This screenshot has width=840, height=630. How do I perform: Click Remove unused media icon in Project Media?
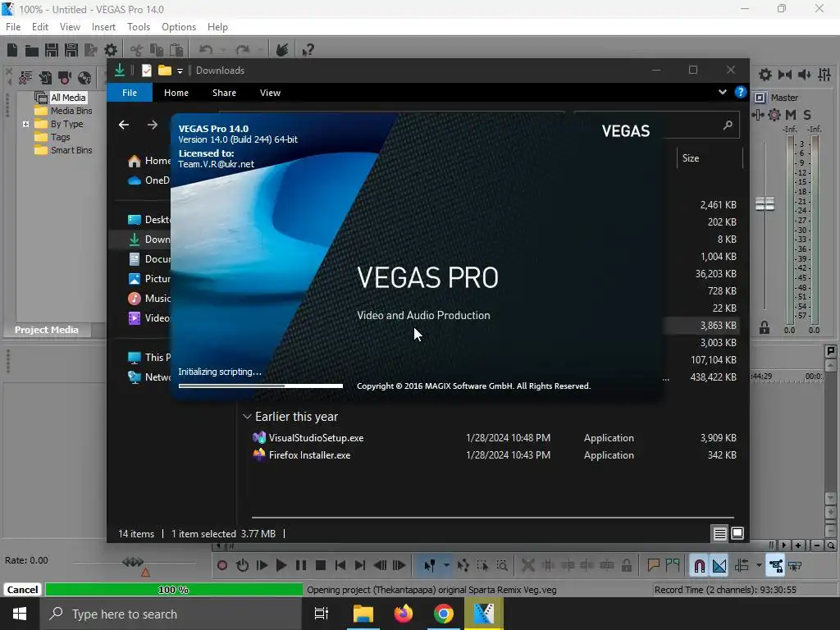25,78
